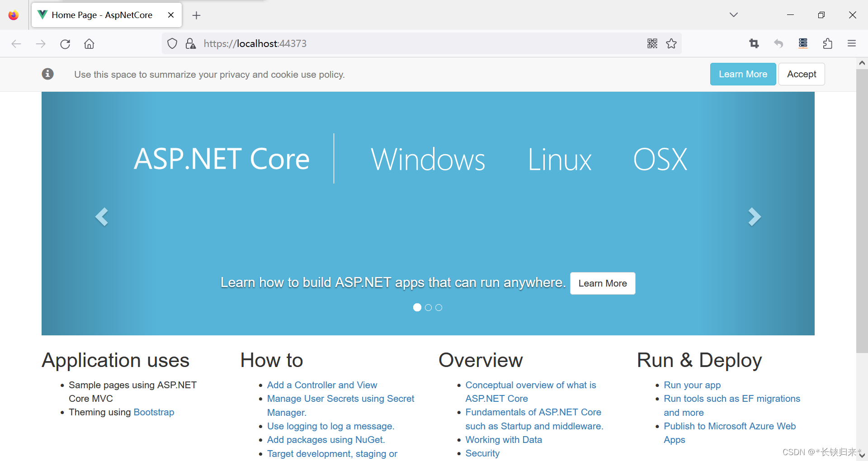Screen dimensions: 868x461
Task: Click the ASP.NET Core banner heading
Action: [x=222, y=160]
